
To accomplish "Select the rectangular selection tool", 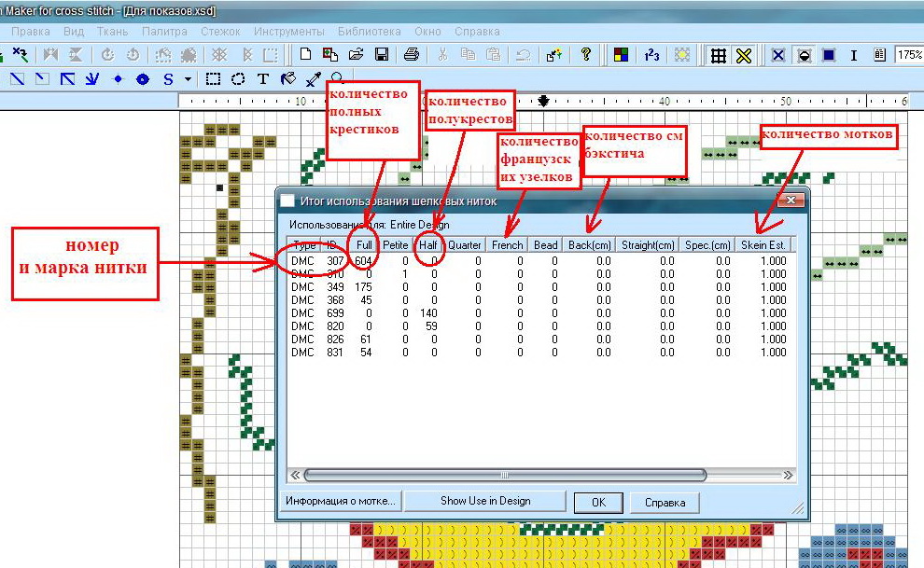I will (214, 79).
